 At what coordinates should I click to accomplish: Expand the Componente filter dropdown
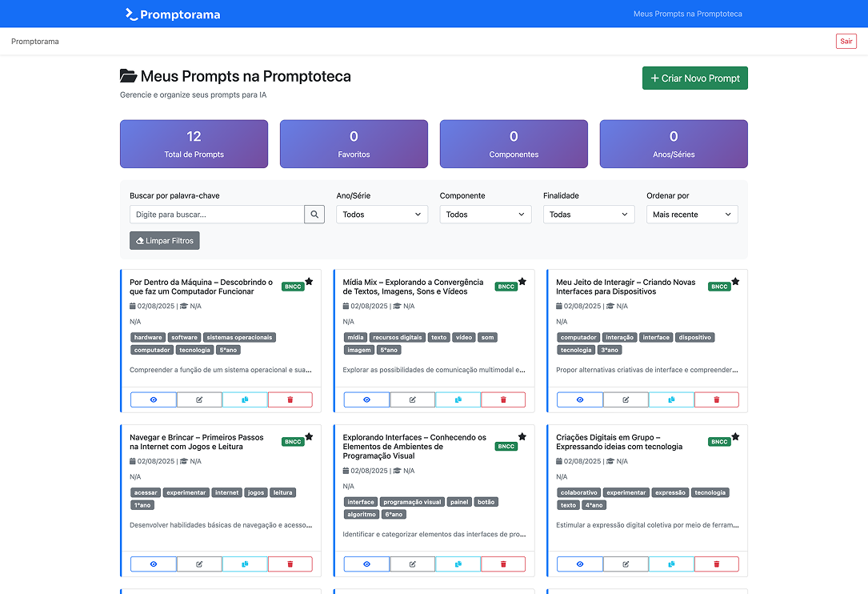point(485,215)
